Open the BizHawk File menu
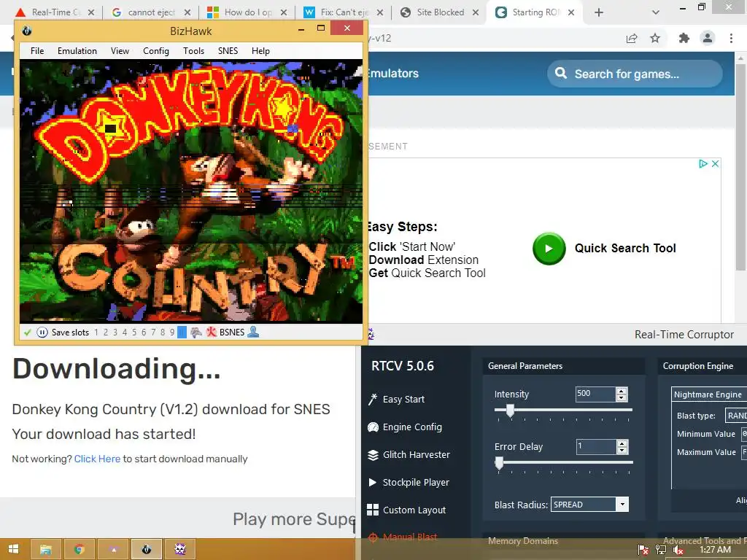The image size is (747, 560). [37, 51]
